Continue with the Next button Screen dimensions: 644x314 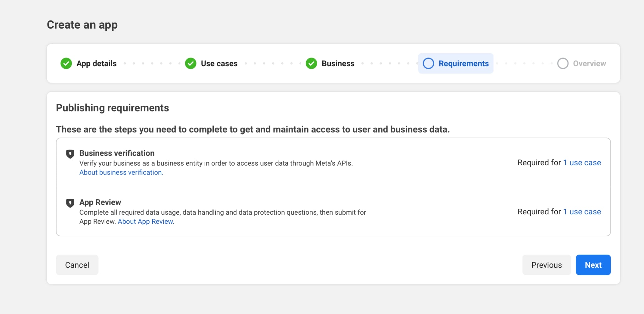point(593,265)
